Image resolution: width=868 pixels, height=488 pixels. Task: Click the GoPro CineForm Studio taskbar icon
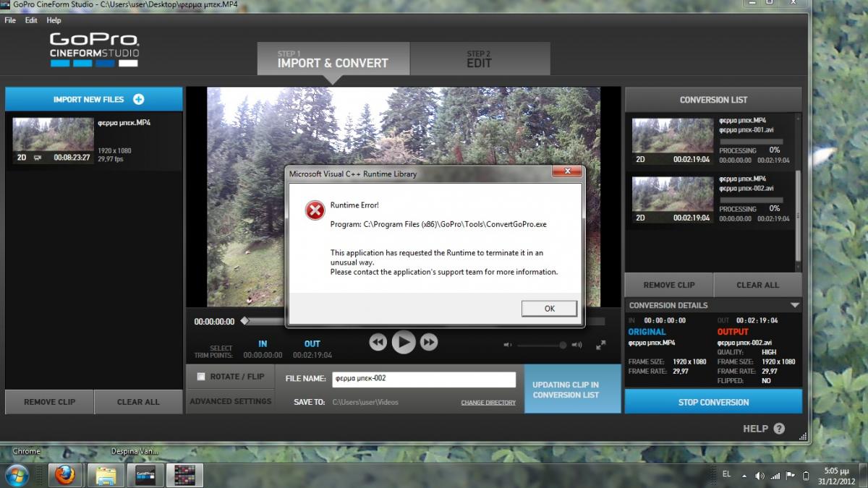(x=145, y=475)
